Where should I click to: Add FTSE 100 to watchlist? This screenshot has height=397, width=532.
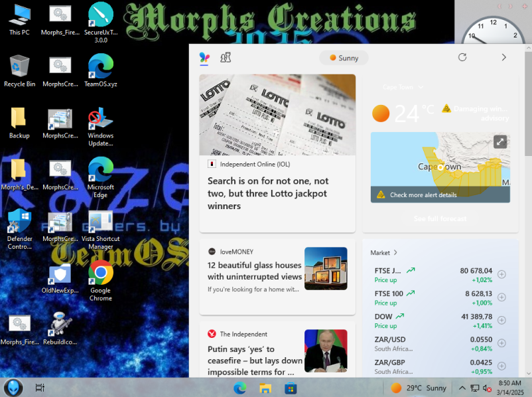click(x=501, y=297)
